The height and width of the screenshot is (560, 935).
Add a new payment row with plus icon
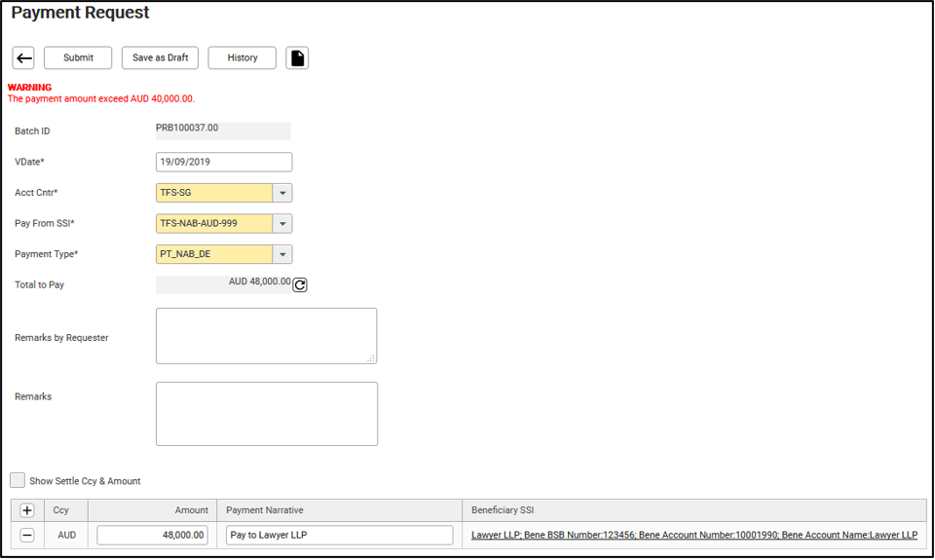(26, 510)
